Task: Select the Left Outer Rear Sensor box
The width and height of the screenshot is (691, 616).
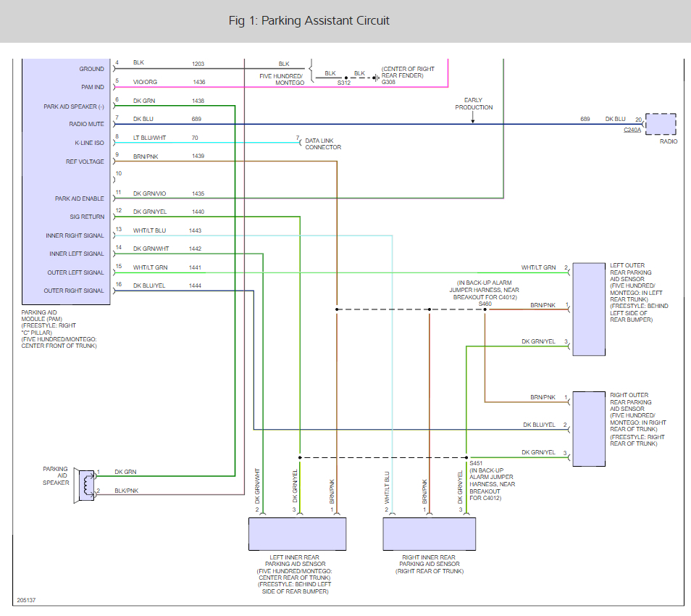Action: tap(589, 309)
